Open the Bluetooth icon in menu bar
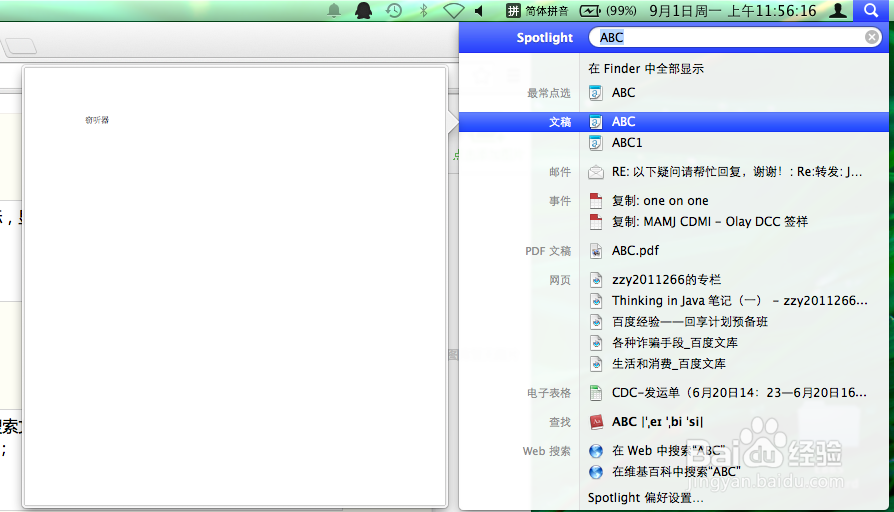The image size is (894, 512). 424,10
